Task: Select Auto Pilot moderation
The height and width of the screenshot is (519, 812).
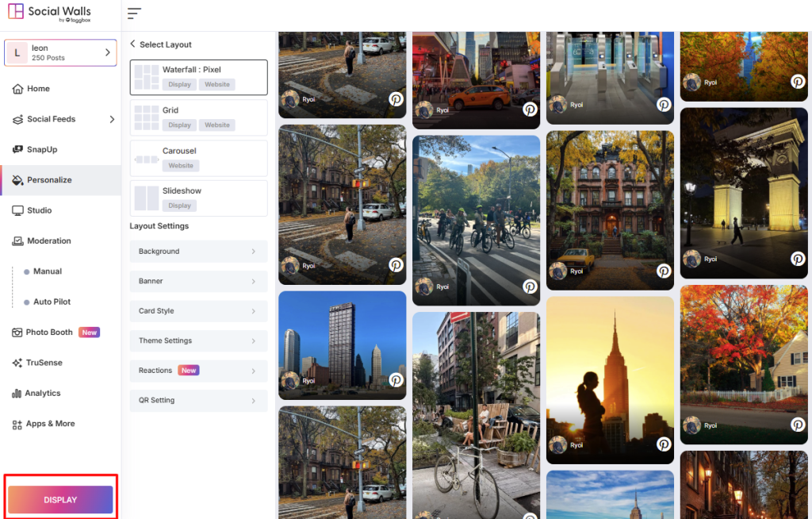Action: click(52, 302)
